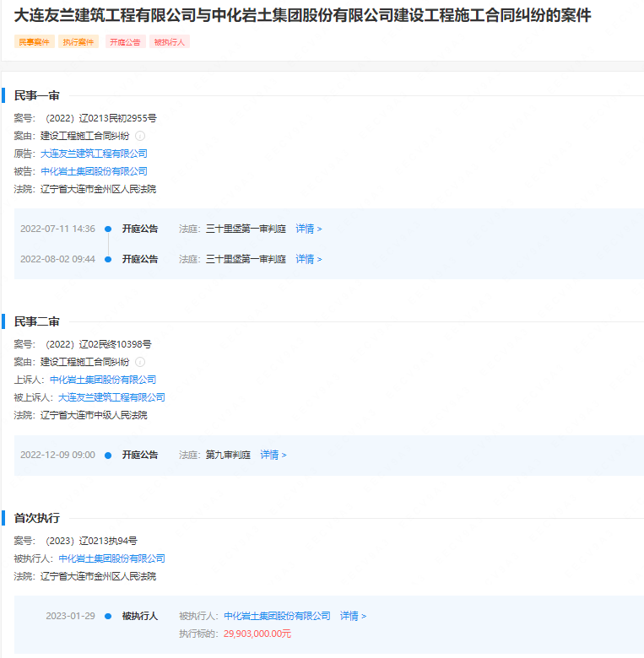Click execution amount 29,903,000.00元
Image resolution: width=644 pixels, height=658 pixels.
point(257,634)
